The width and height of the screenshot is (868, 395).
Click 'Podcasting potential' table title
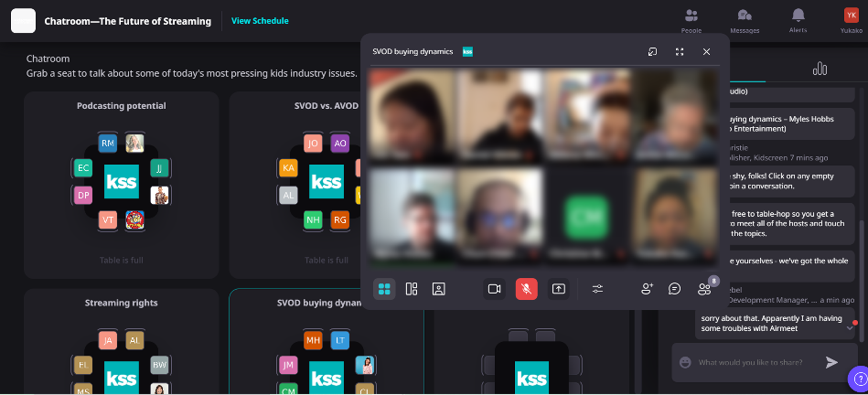(122, 106)
